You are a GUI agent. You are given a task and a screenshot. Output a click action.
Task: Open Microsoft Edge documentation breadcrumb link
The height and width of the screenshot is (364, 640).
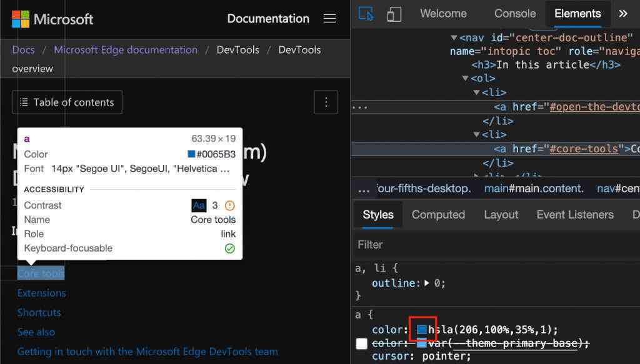click(x=126, y=50)
